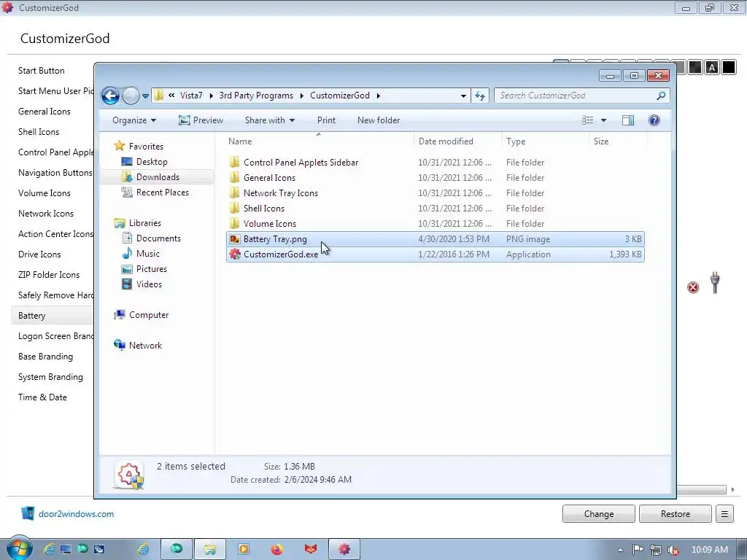The width and height of the screenshot is (747, 560).
Task: Open the Videos library
Action: (149, 284)
